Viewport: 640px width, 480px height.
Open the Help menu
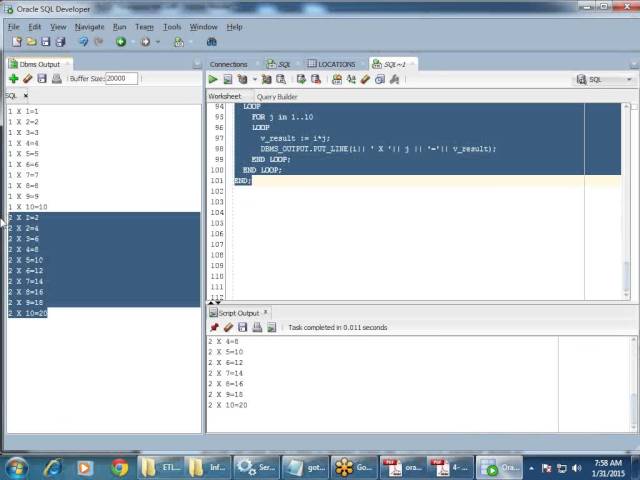tap(234, 27)
